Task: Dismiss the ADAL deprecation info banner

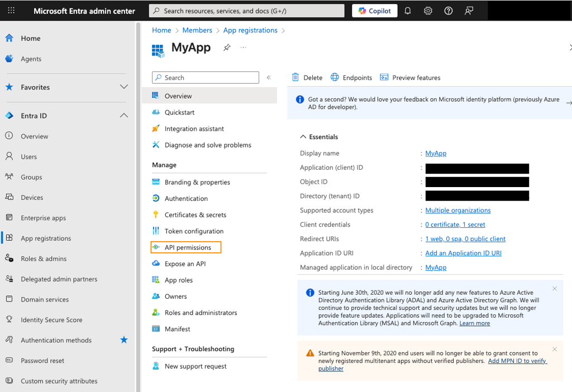Action: 555,289
